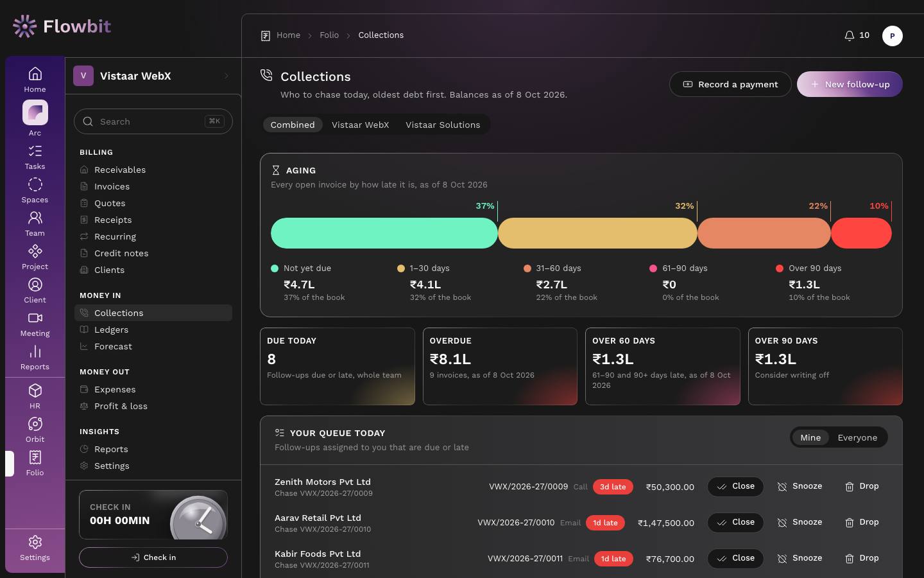The image size is (924, 578).
Task: Click the Check in button
Action: 153,557
